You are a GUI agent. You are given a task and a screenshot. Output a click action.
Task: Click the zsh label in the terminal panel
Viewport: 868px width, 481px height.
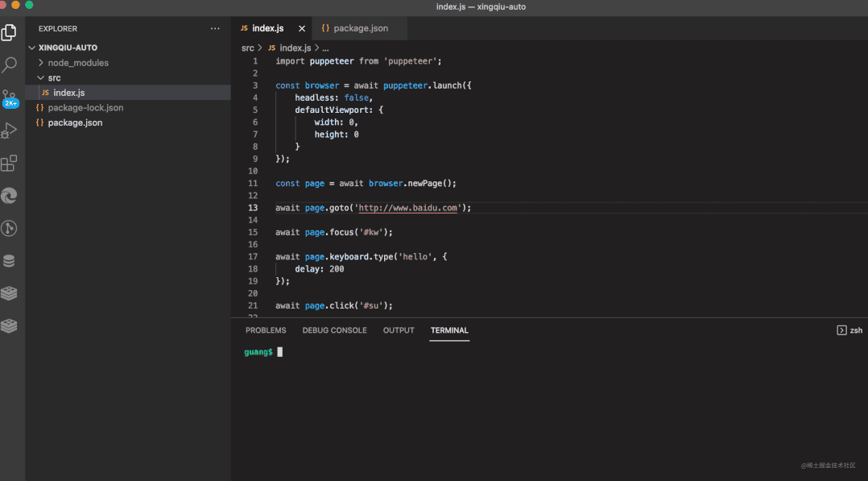point(856,330)
